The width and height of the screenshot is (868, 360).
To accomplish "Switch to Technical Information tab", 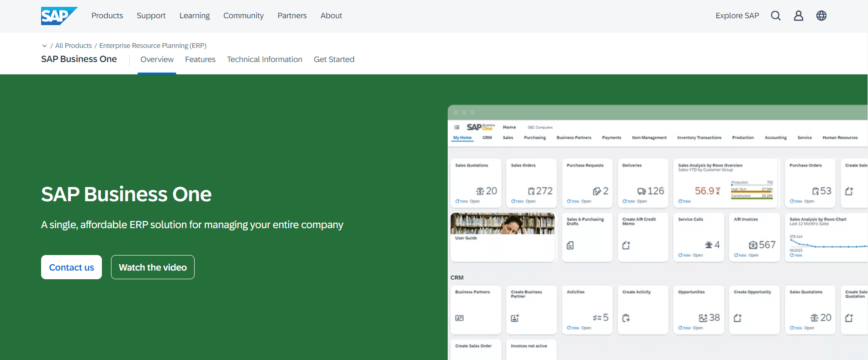I will point(265,59).
